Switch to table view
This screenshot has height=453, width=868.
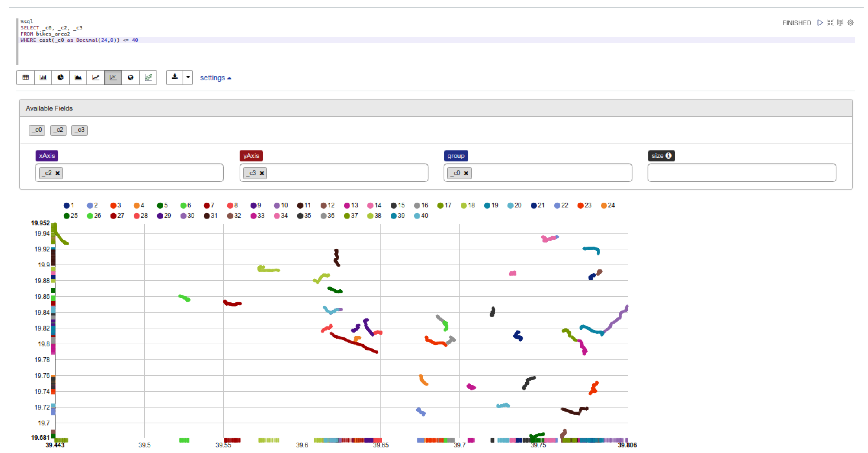pos(26,78)
